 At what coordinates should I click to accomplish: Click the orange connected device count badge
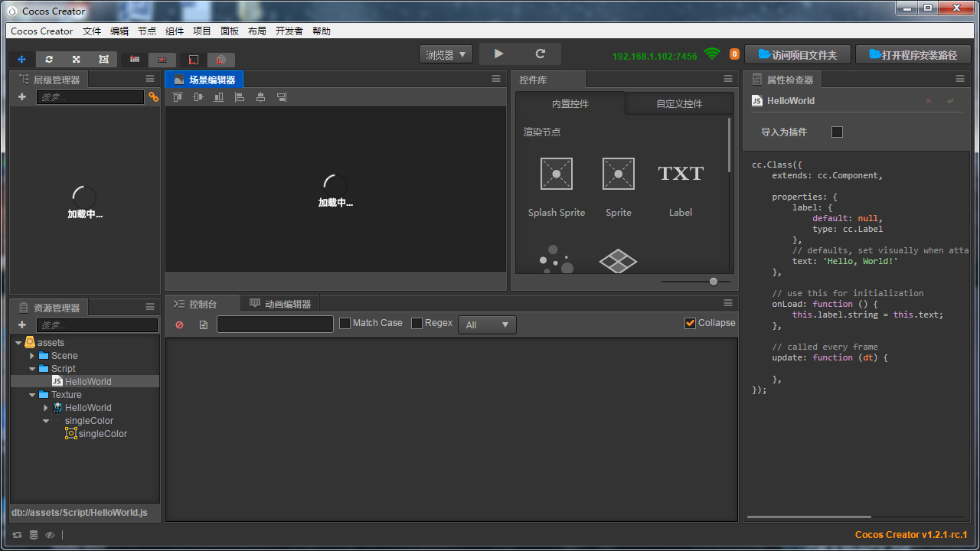[x=734, y=54]
